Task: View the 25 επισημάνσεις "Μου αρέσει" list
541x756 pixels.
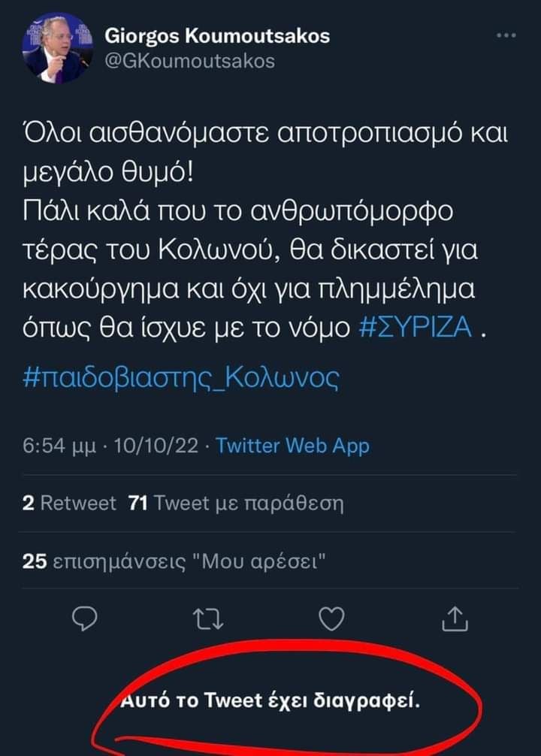Action: click(174, 561)
